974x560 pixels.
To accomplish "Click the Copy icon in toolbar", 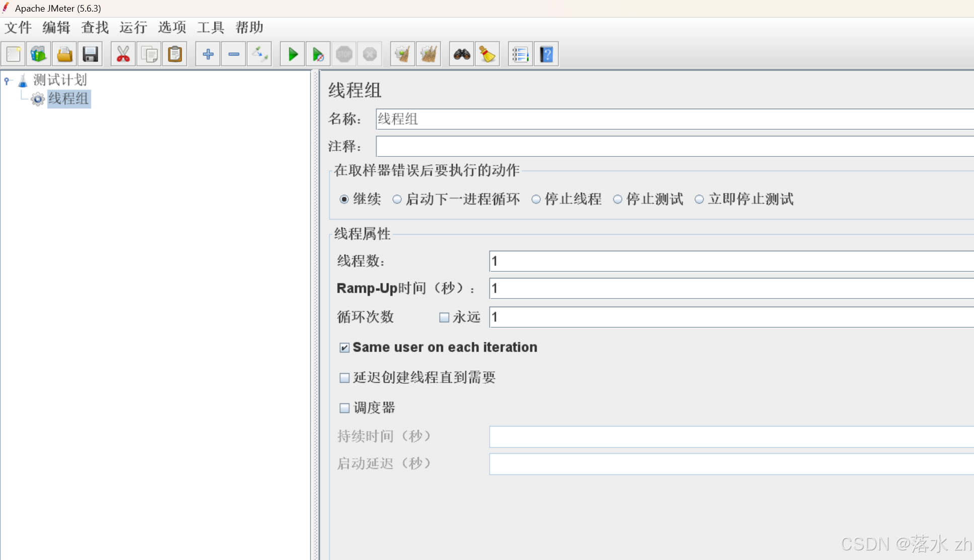I will pyautogui.click(x=149, y=54).
